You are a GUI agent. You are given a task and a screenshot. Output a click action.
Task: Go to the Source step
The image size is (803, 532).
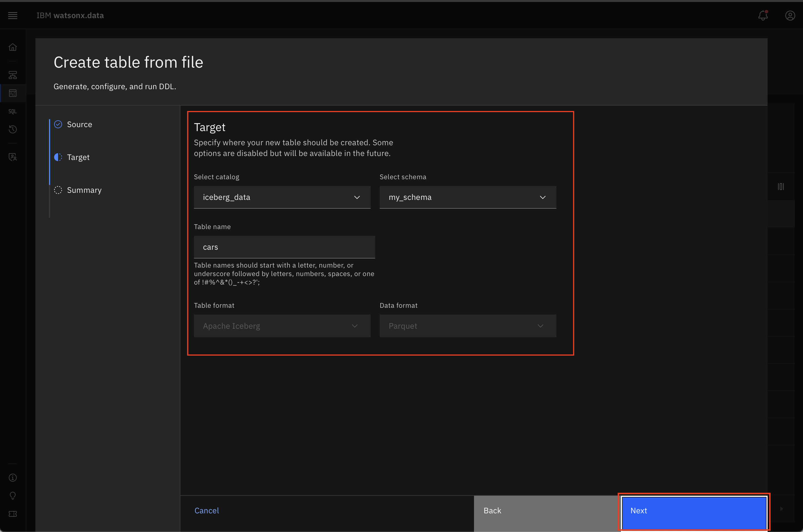[x=79, y=125]
